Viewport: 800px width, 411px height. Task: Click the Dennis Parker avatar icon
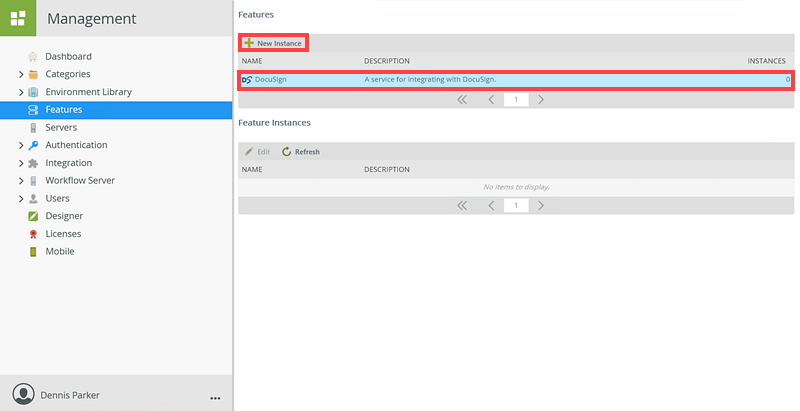pos(23,394)
